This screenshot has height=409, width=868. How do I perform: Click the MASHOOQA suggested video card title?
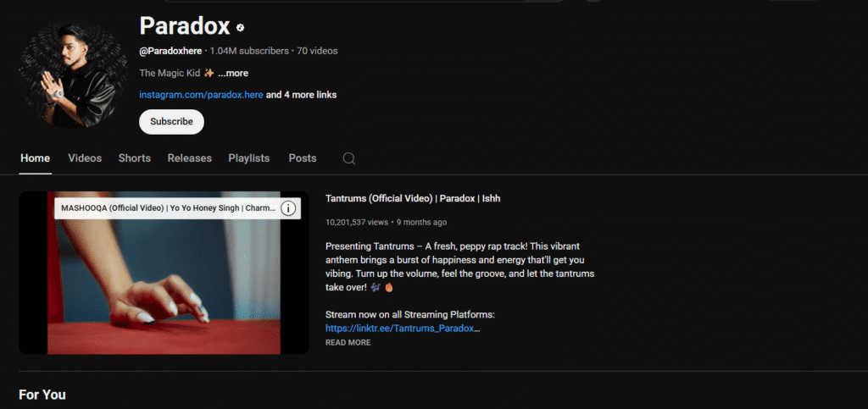[165, 208]
